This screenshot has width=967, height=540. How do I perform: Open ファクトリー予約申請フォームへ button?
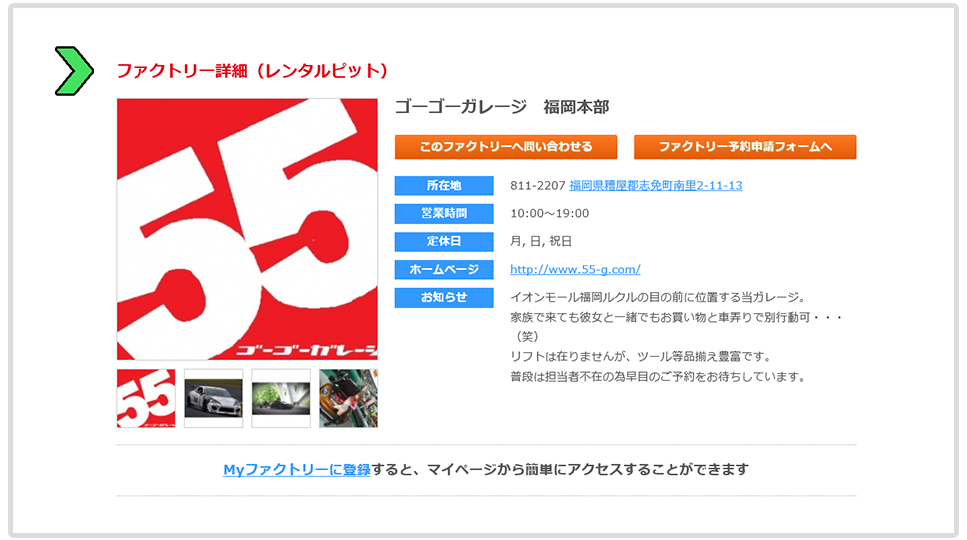[745, 147]
